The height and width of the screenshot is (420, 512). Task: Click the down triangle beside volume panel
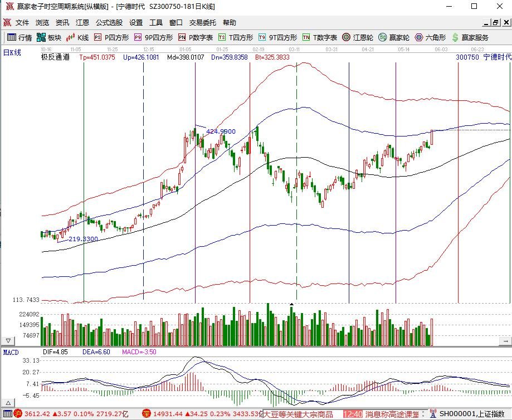coord(8,341)
